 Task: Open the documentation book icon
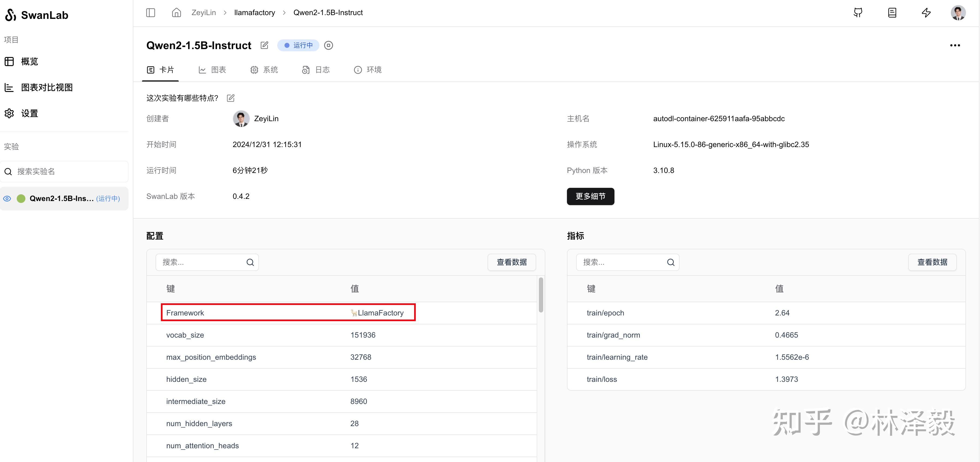click(x=892, y=12)
